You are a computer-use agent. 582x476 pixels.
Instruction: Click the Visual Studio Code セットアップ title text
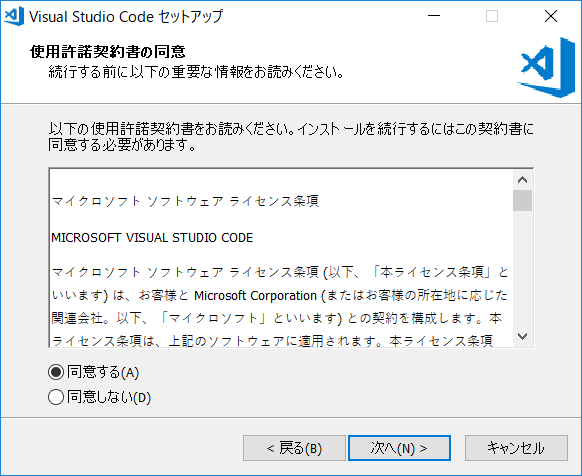[126, 17]
